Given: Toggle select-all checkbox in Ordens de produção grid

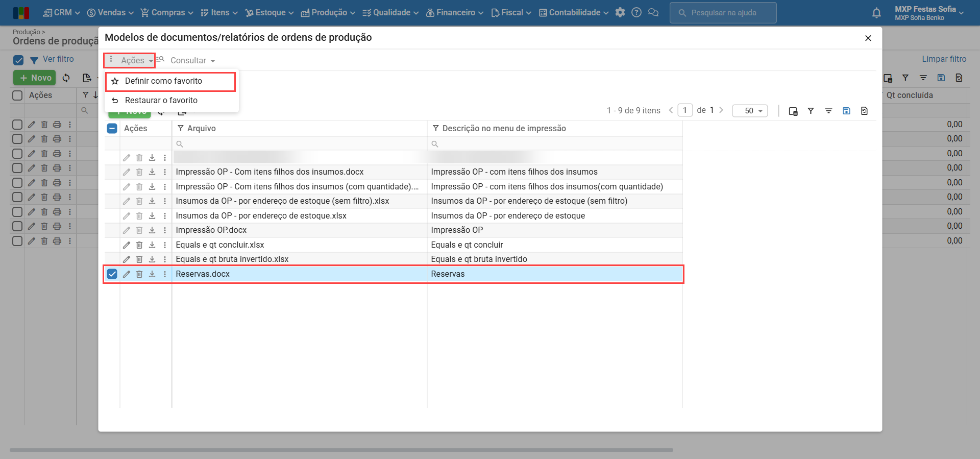Looking at the screenshot, I should 17,95.
